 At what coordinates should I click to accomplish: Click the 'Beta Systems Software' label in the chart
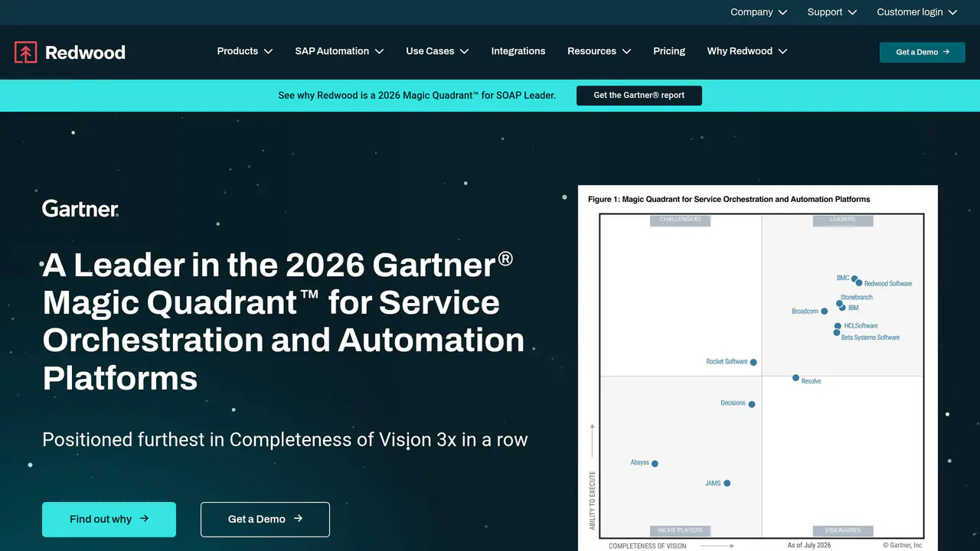(871, 337)
